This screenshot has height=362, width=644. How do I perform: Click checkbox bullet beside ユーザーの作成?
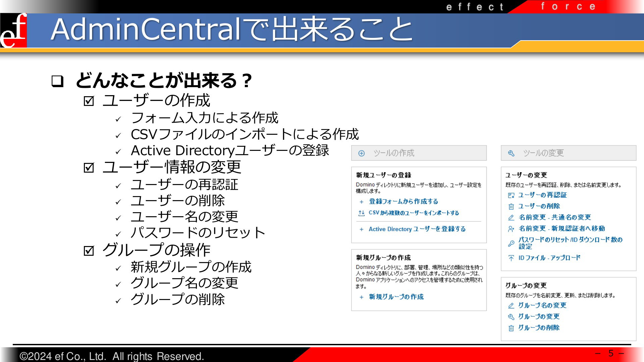pyautogui.click(x=89, y=101)
